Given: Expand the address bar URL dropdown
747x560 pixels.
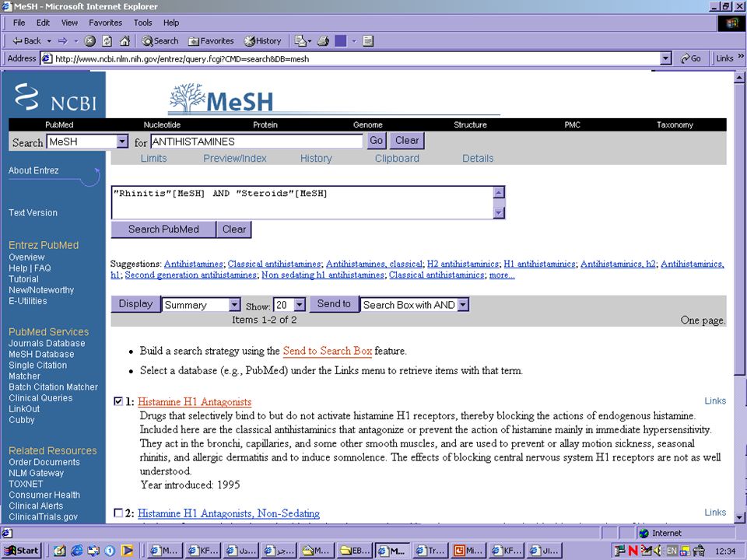Looking at the screenshot, I should [x=666, y=58].
